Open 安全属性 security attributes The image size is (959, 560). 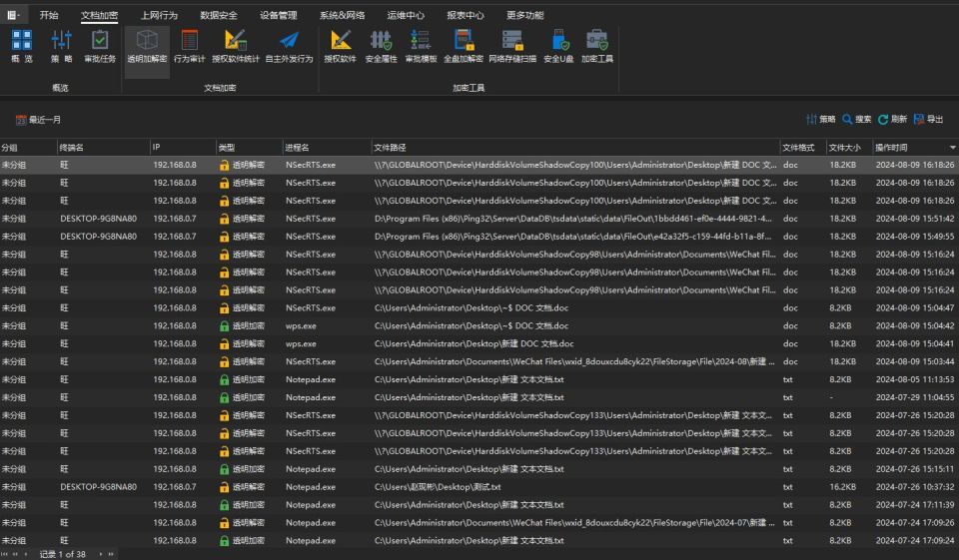tap(381, 47)
